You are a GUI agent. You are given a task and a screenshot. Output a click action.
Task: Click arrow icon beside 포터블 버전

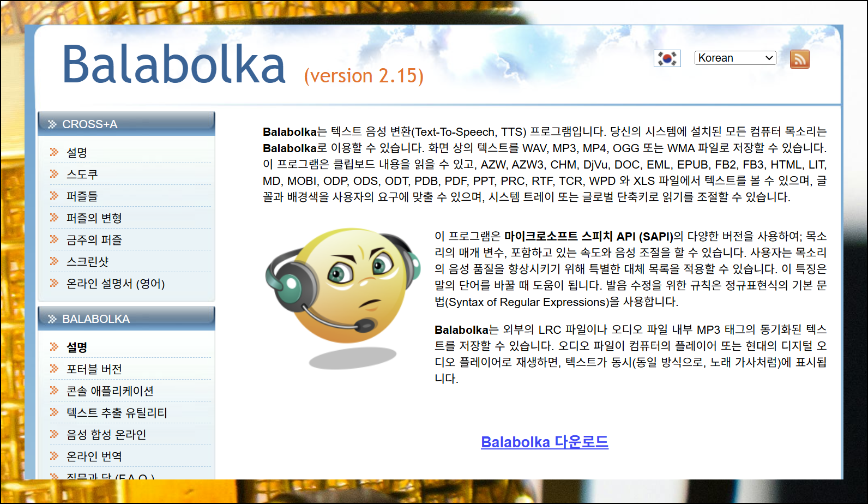tap(54, 368)
